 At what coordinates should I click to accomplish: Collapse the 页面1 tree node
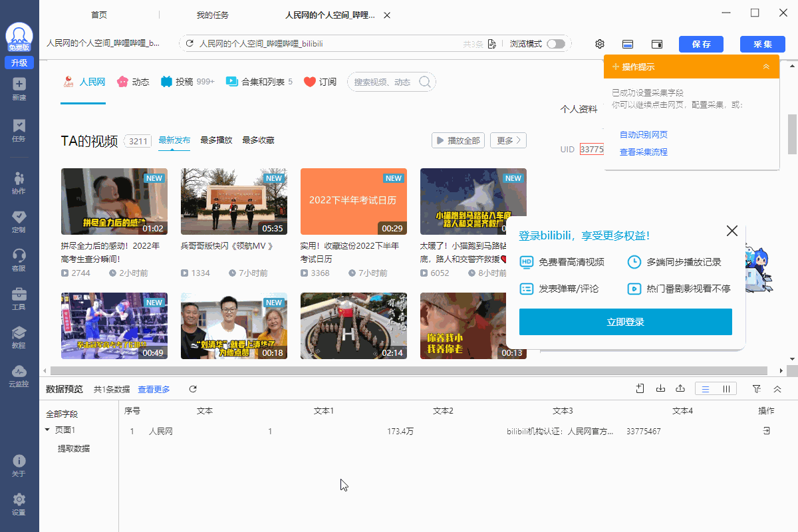pos(47,430)
